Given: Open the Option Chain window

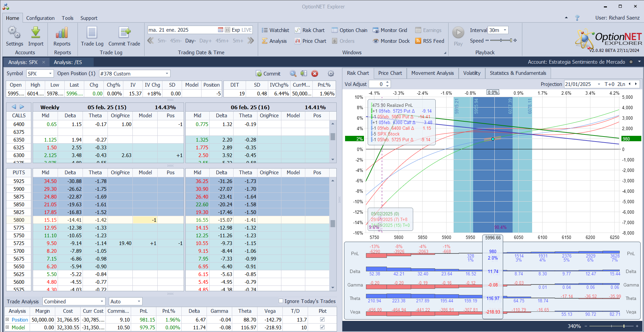Looking at the screenshot, I should [x=349, y=30].
